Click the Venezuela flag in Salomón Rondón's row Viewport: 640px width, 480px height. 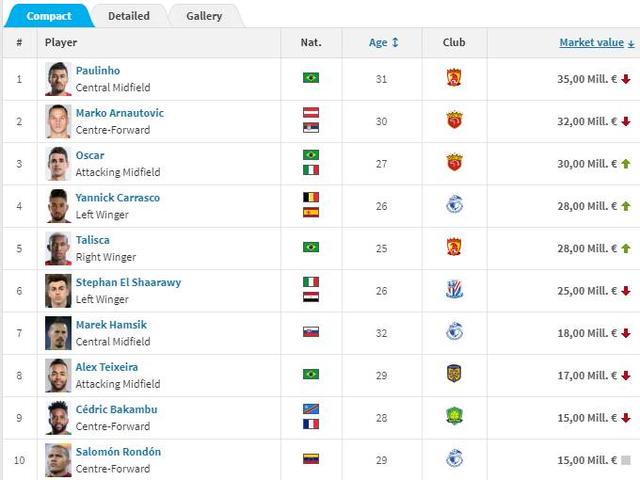tap(311, 459)
